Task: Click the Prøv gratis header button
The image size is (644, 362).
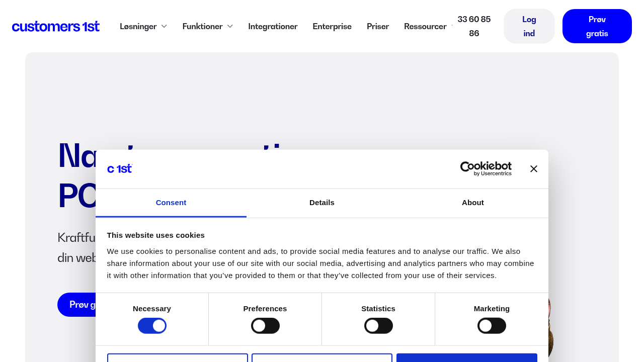Action: [x=597, y=26]
